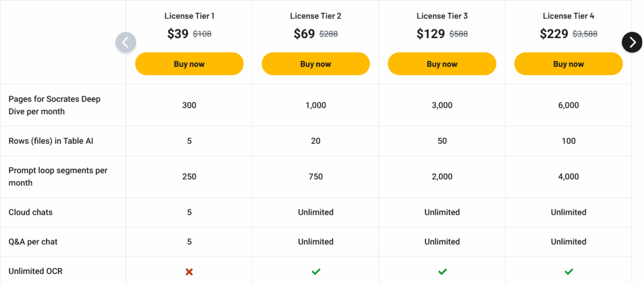This screenshot has height=284, width=644.
Task: Select the License Tier 1 heading
Action: pos(189,16)
